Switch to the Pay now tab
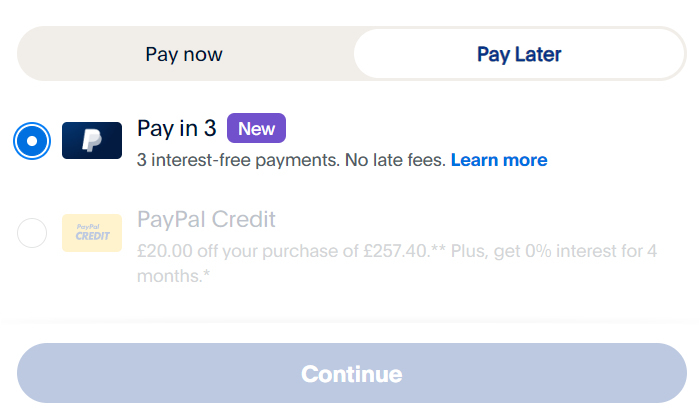The image size is (700, 420). tap(184, 54)
